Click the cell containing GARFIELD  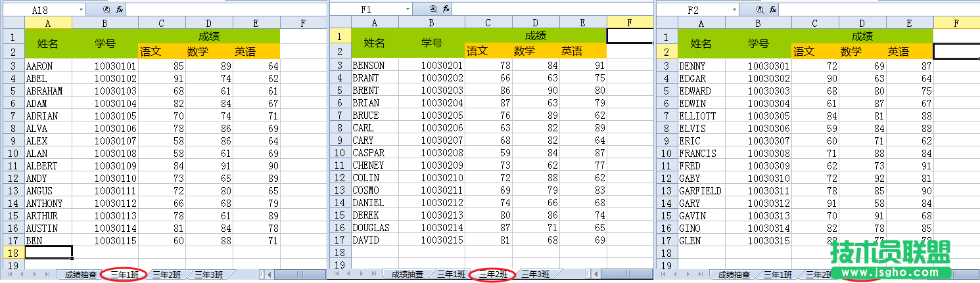pyautogui.click(x=701, y=190)
